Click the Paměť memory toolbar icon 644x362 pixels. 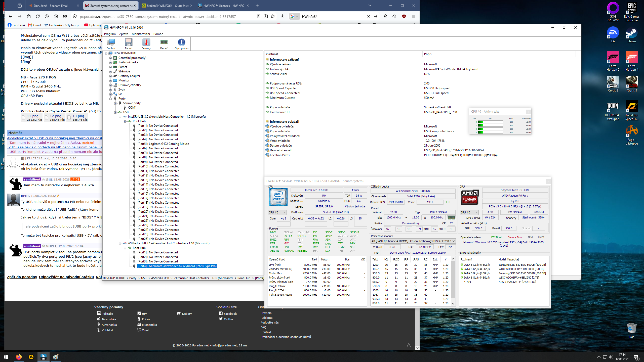[164, 44]
